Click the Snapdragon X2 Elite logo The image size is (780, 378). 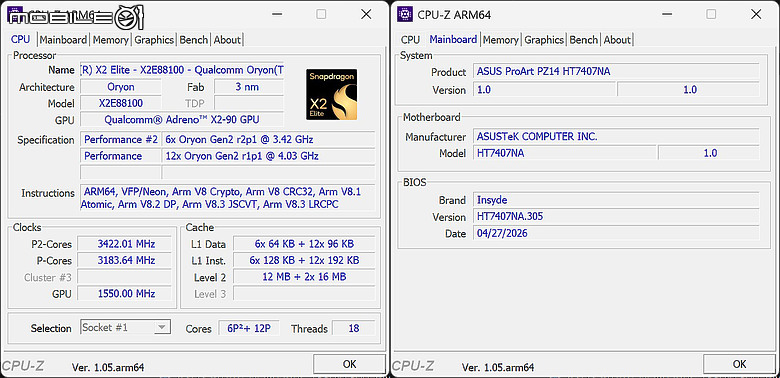tap(331, 94)
